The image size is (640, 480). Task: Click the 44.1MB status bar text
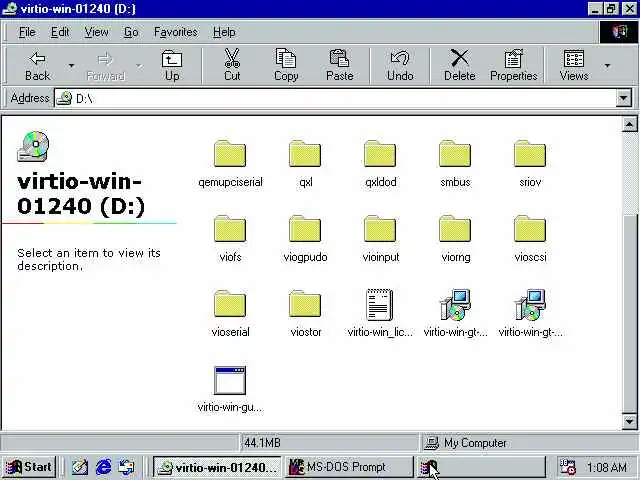(262, 443)
